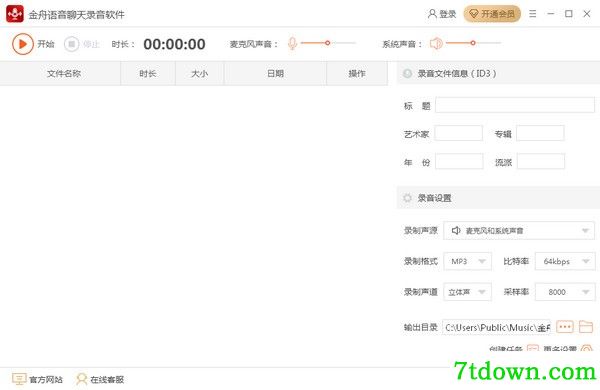Sort by 大小 column header

[199, 73]
